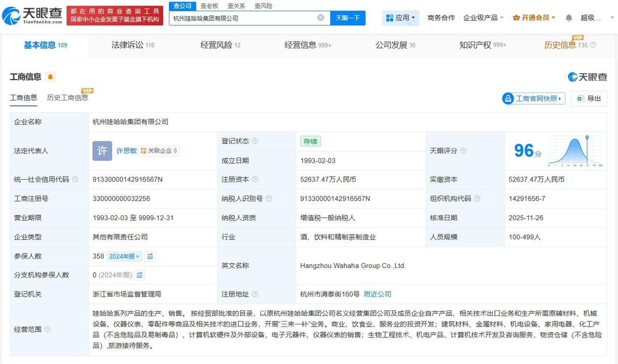Open the 法律诉讼 tab
Image resolution: width=618 pixels, height=364 pixels.
click(133, 45)
